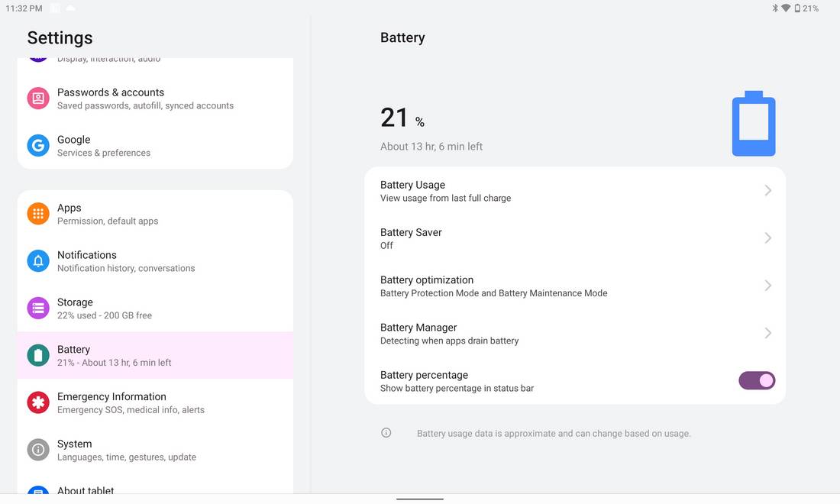Toggle the Battery percentage switch
840x504 pixels.
(757, 381)
